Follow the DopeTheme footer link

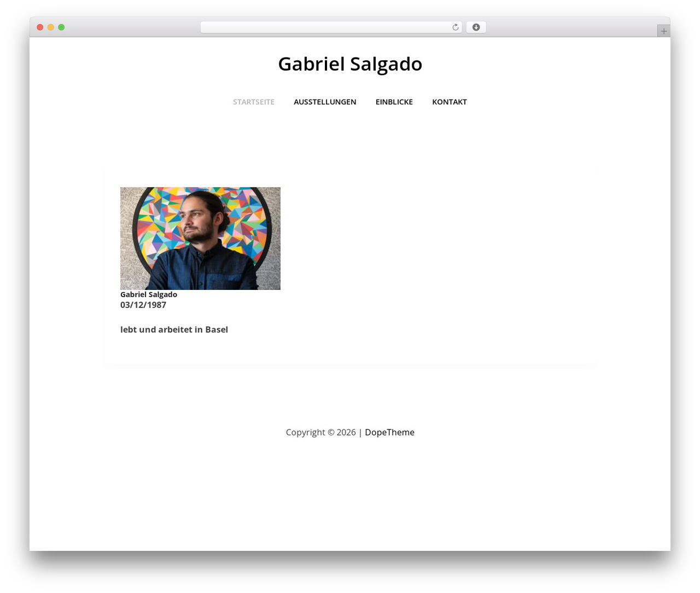pos(389,432)
